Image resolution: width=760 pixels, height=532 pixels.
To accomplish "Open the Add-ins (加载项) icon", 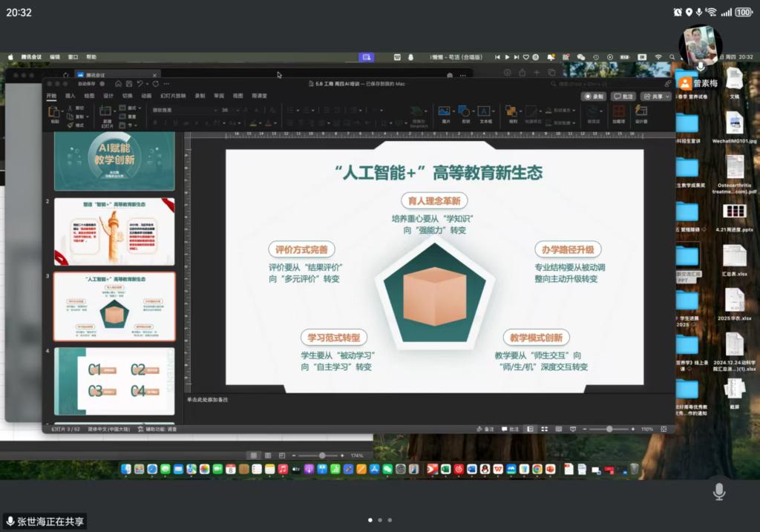I will click(618, 111).
